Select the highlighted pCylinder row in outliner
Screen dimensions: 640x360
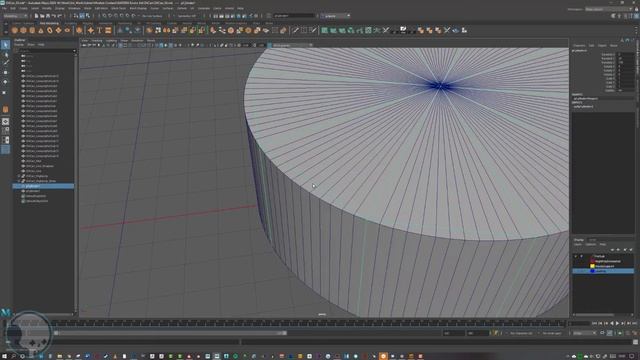(x=43, y=186)
